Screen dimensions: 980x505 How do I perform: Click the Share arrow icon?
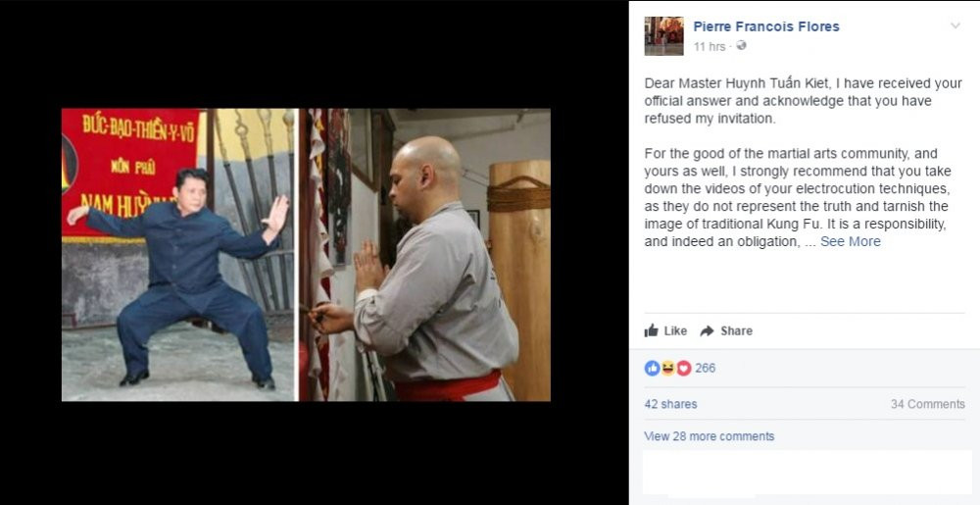point(707,331)
